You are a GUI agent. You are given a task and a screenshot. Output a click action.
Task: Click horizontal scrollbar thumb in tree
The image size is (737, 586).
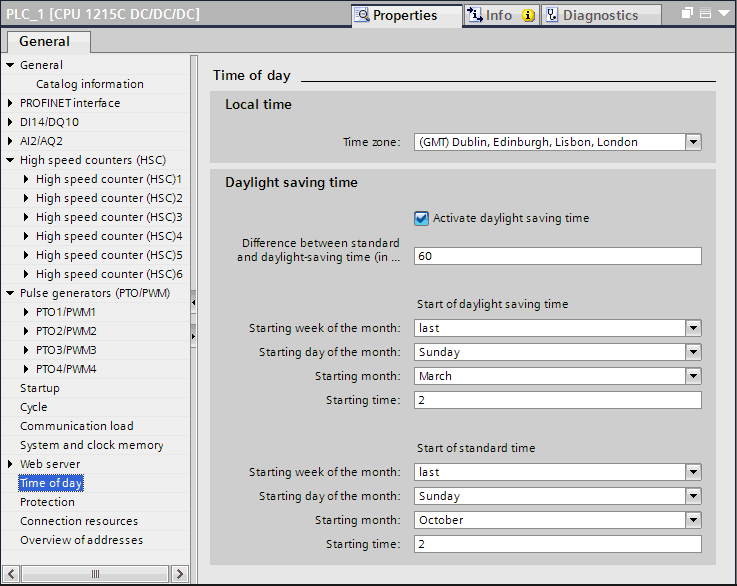tap(95, 574)
